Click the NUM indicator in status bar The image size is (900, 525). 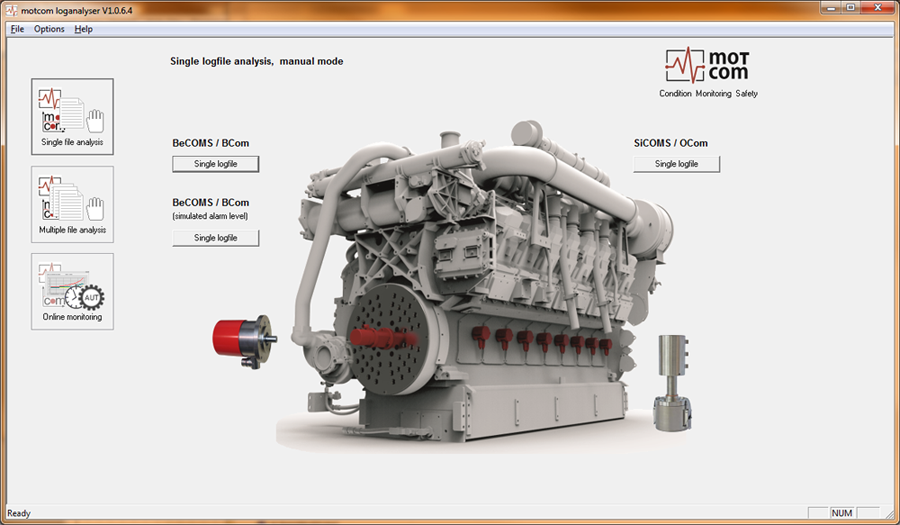tap(842, 513)
